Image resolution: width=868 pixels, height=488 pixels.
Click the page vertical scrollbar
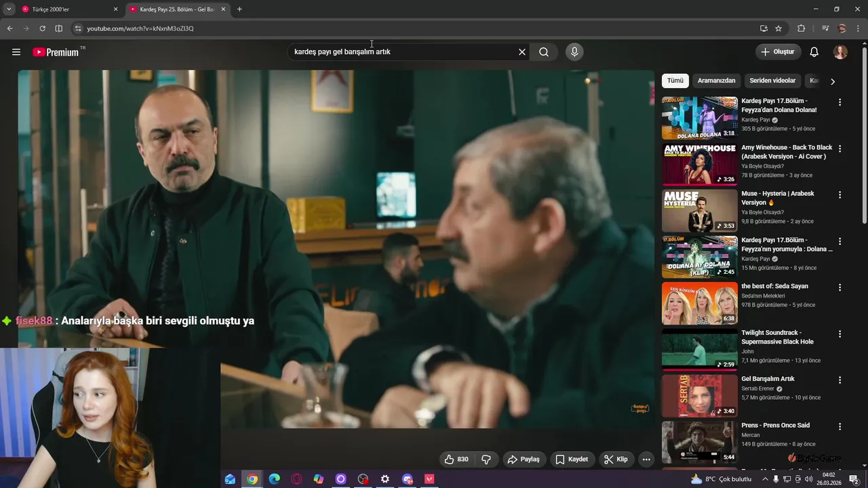[864, 136]
